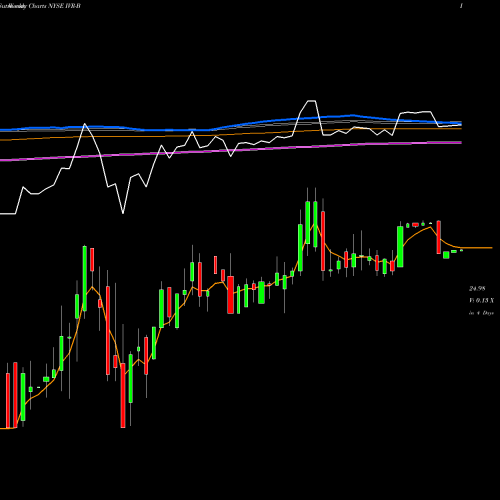Click the long red candle at the chart's lowest dip
Screen dimensions: 500x500
pyautogui.click(x=123, y=395)
